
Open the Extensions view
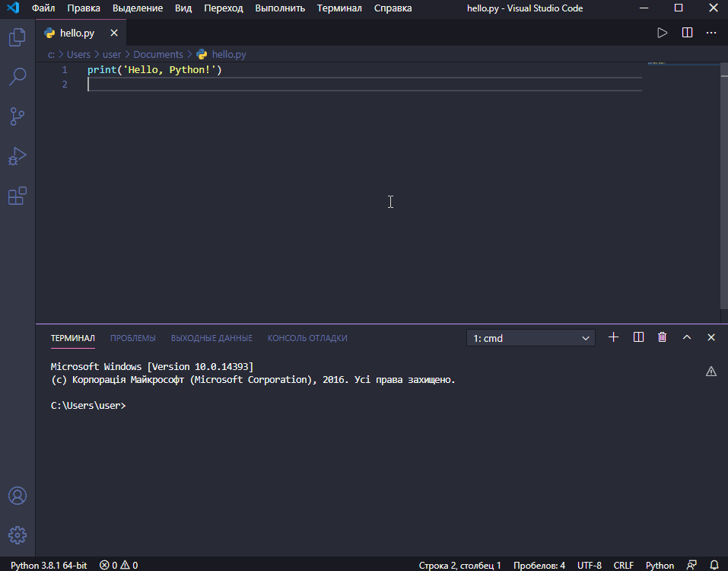(x=17, y=196)
